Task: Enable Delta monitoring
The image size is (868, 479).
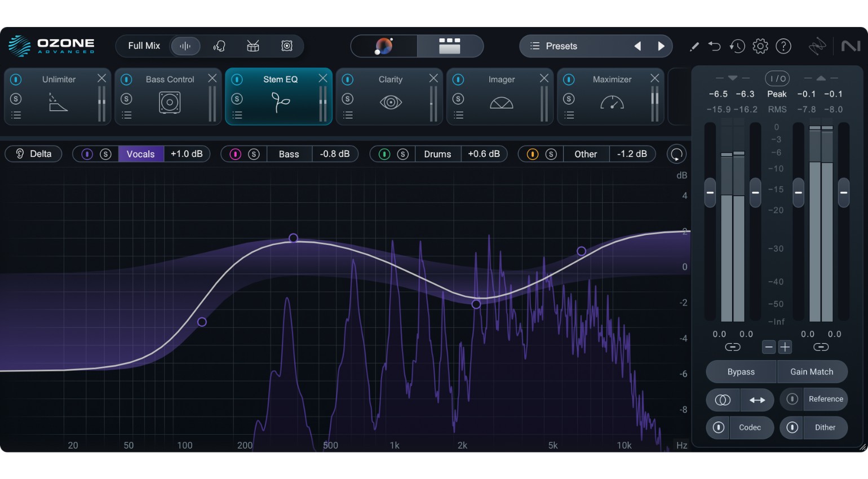Action: [33, 153]
